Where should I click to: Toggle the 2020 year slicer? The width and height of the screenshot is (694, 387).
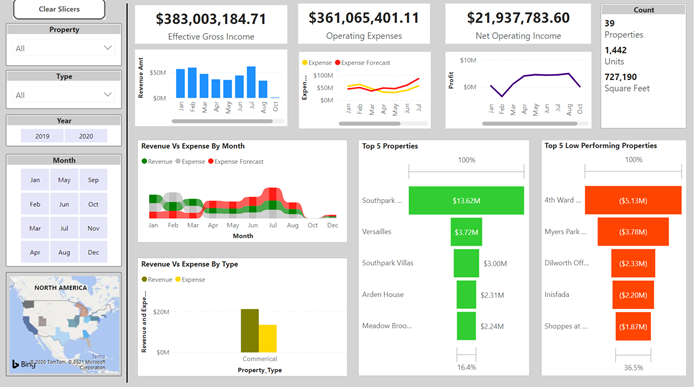86,136
